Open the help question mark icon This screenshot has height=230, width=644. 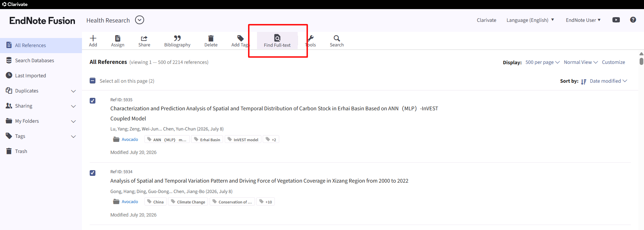click(x=633, y=20)
